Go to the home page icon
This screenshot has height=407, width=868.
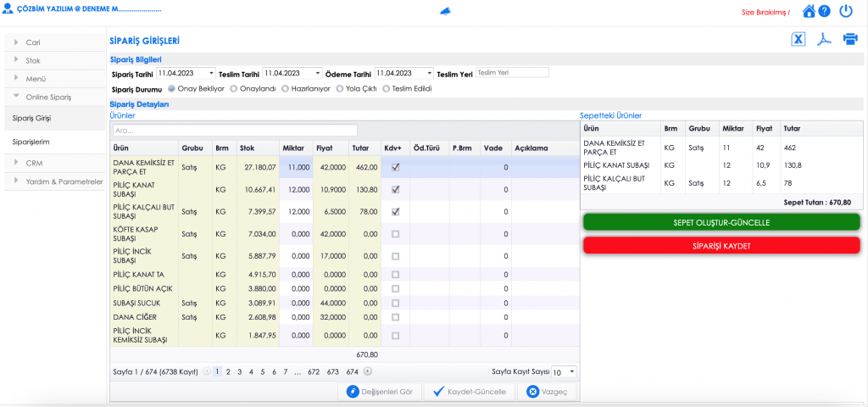[x=809, y=12]
